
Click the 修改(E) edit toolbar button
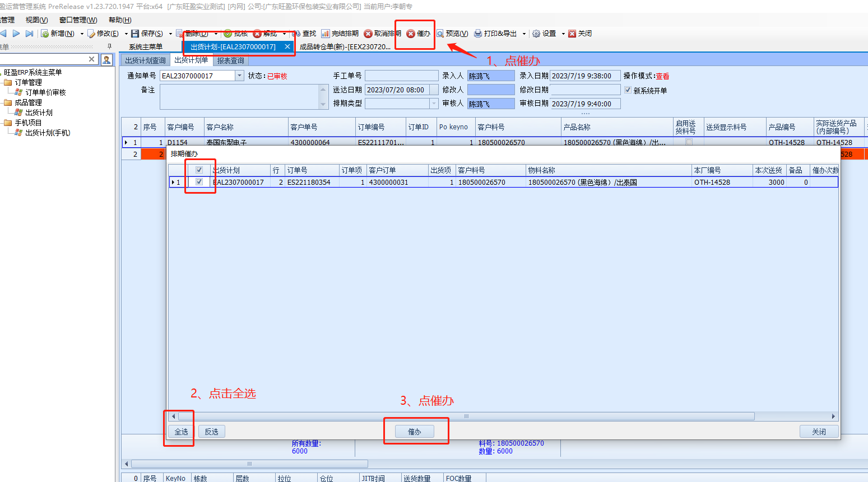click(x=103, y=34)
